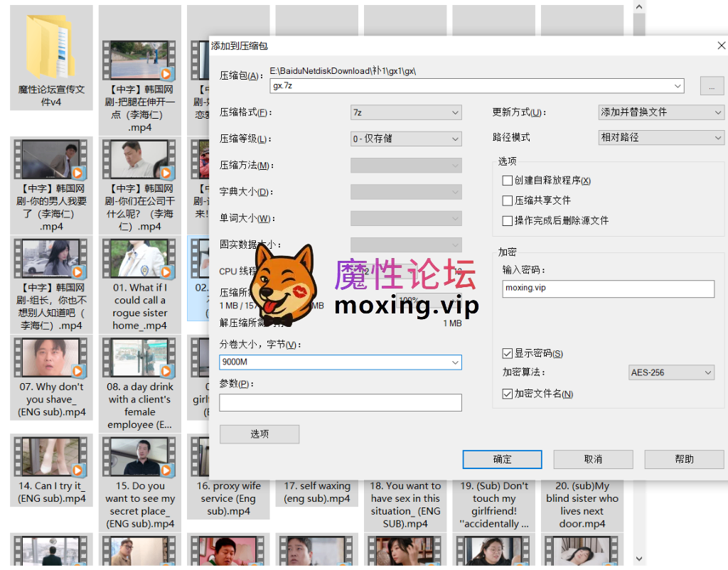This screenshot has height=570, width=728.
Task: Open the AES-256 encryption algorithm dropdown
Action: [x=671, y=372]
